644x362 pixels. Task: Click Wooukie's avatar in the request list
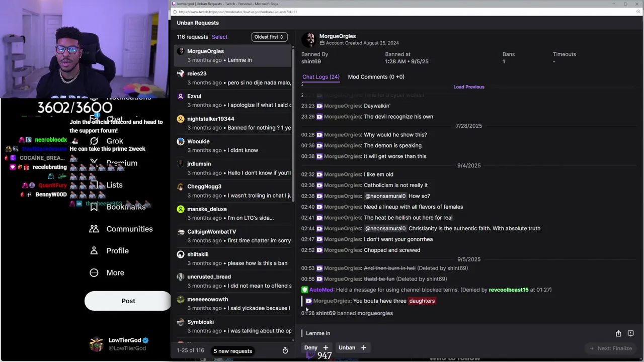point(181,141)
